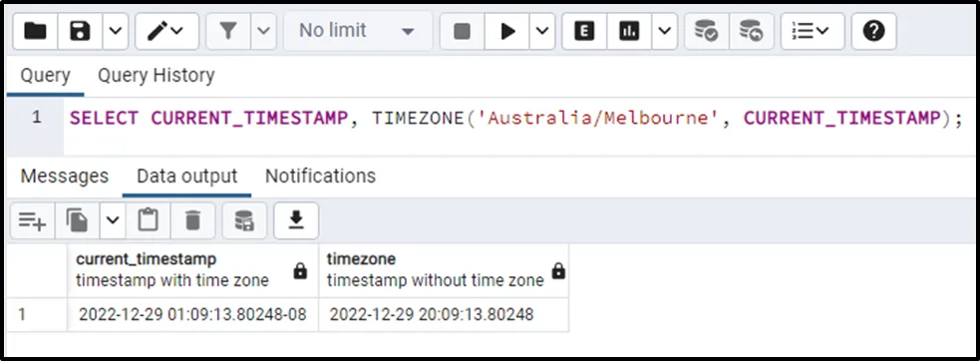Switch to the Messages tab
Viewport: 980px width, 361px height.
65,176
